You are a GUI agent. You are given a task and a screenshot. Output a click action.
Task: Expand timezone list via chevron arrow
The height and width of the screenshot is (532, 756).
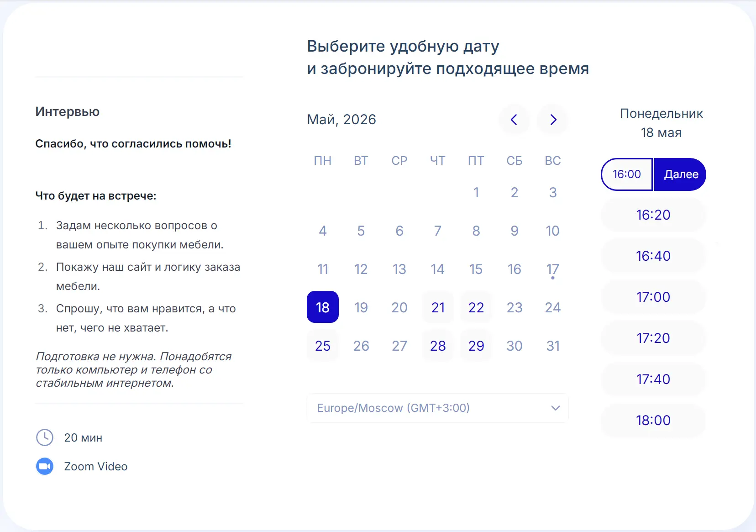point(555,408)
